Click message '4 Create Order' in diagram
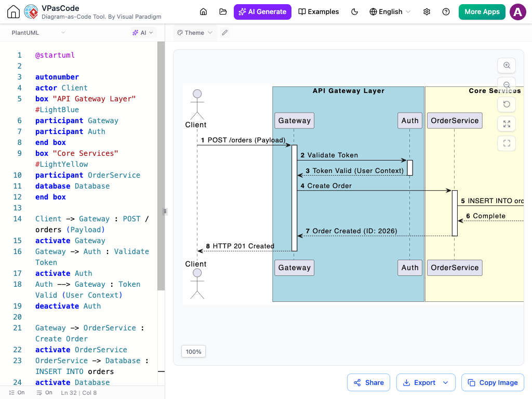This screenshot has height=399, width=532. coord(326,185)
